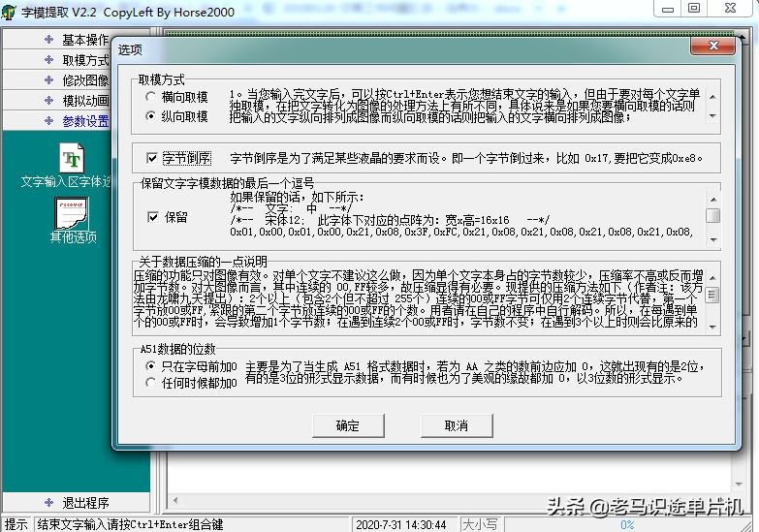The height and width of the screenshot is (532, 759).
Task: Select the 横向取模 radio button
Action: [151, 97]
